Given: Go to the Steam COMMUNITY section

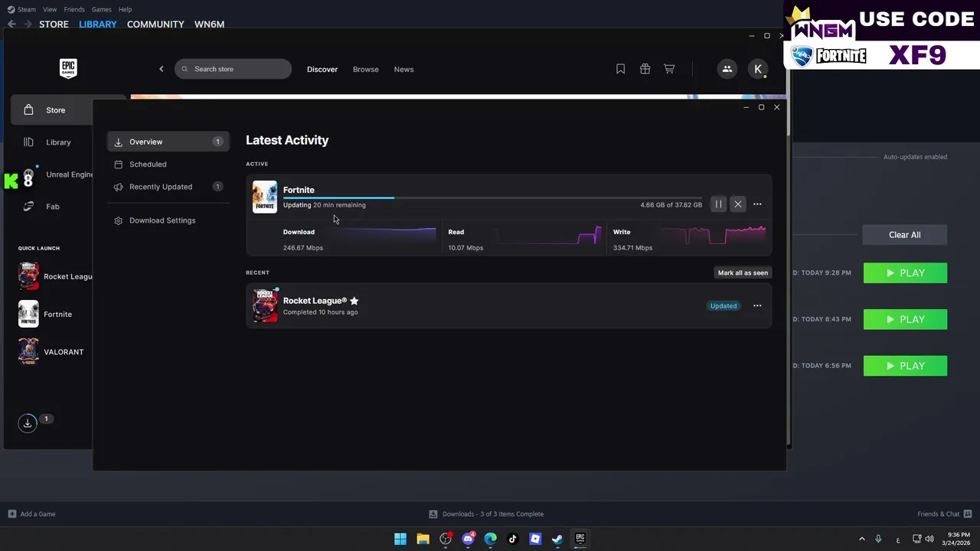Looking at the screenshot, I should (x=155, y=24).
